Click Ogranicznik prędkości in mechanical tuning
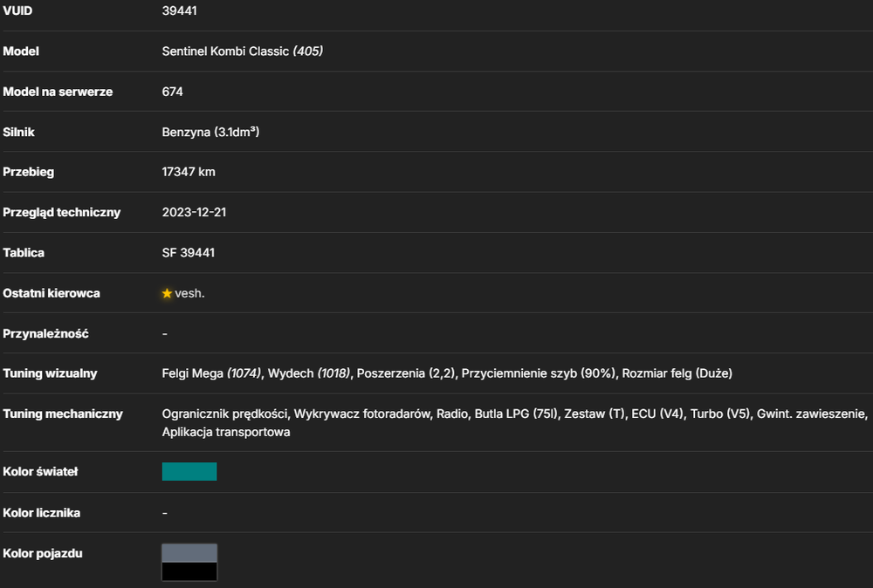 (x=225, y=414)
